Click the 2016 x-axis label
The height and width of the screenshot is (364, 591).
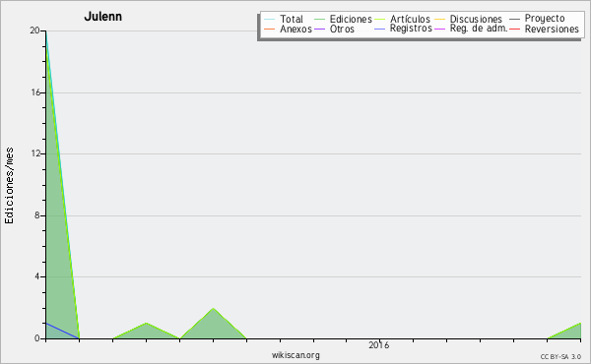pyautogui.click(x=379, y=345)
